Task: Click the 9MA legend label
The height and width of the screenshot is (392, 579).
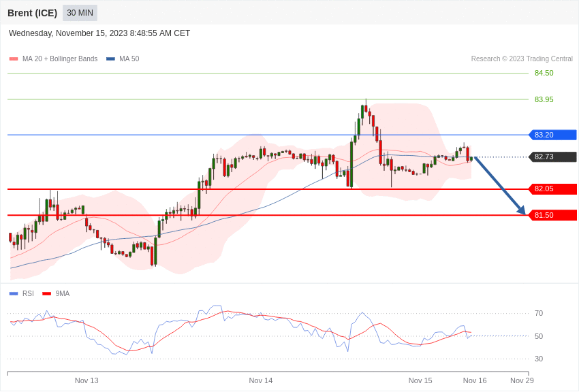Action: point(63,293)
